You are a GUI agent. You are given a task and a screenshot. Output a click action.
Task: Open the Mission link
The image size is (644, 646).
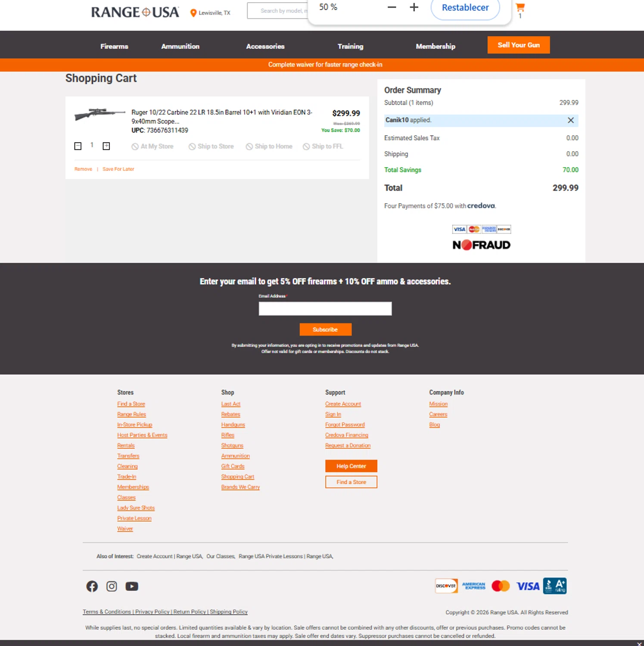tap(438, 404)
